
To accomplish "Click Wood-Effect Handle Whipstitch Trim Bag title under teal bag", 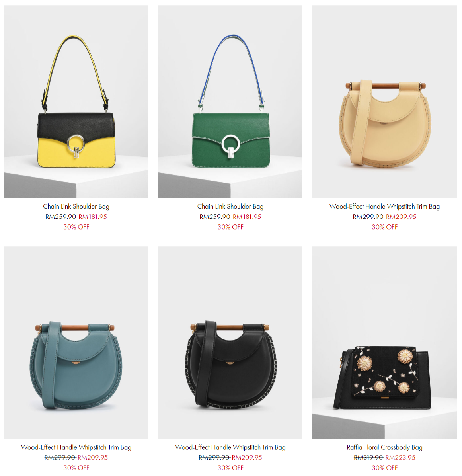I will pyautogui.click(x=76, y=447).
